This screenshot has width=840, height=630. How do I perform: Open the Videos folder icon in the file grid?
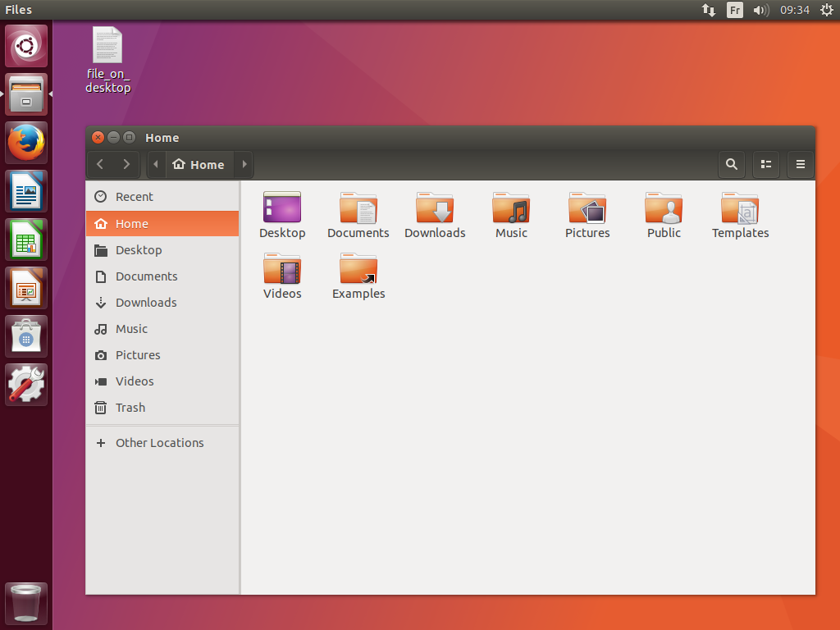coord(282,268)
